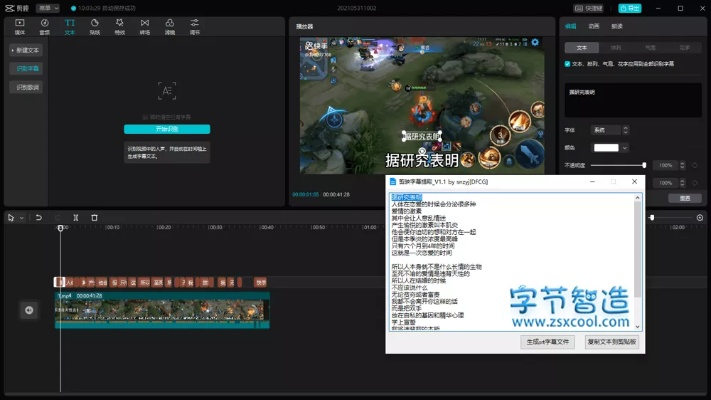Viewport: 711px width, 400px height.
Task: Open the 媒体 (Media) panel icon
Action: click(20, 25)
